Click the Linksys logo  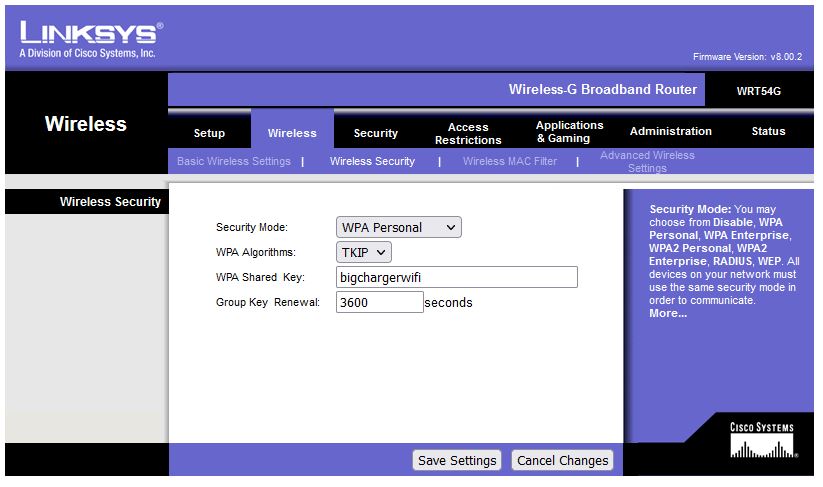pos(91,39)
